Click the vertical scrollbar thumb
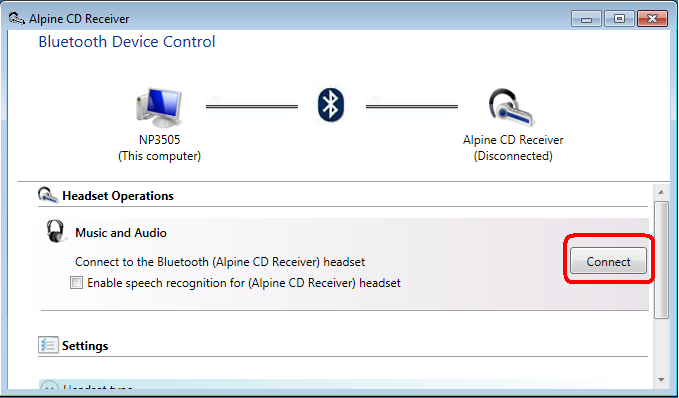This screenshot has height=398, width=679. (x=661, y=260)
